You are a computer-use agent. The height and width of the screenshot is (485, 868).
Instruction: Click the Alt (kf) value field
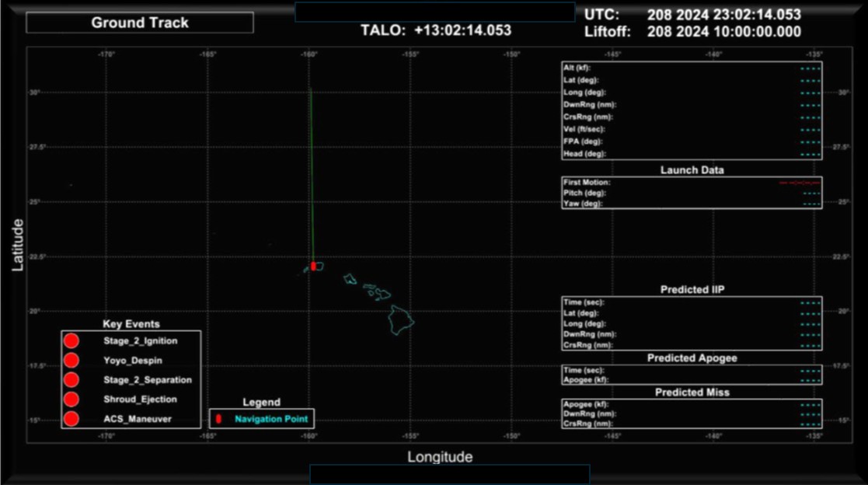click(810, 68)
